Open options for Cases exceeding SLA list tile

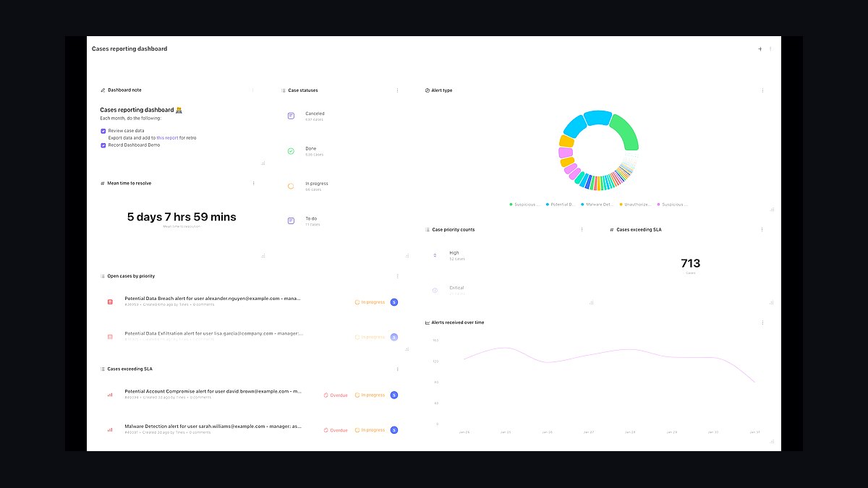[397, 369]
